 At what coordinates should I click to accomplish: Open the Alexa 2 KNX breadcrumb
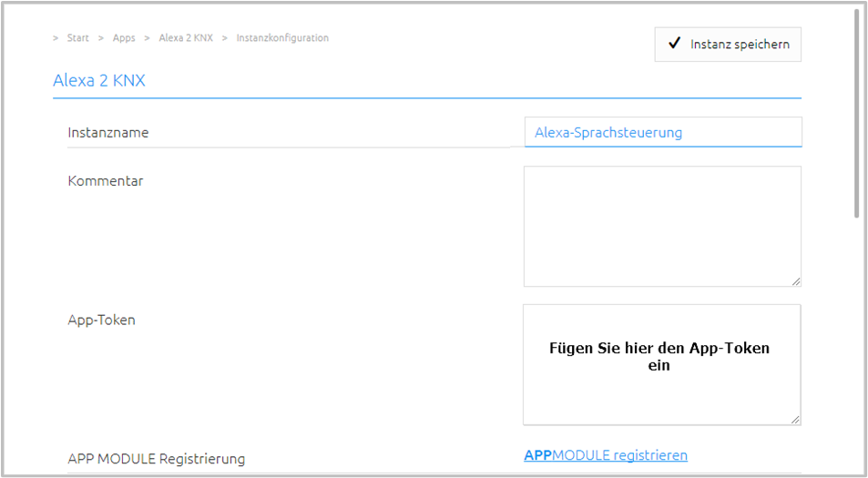186,38
